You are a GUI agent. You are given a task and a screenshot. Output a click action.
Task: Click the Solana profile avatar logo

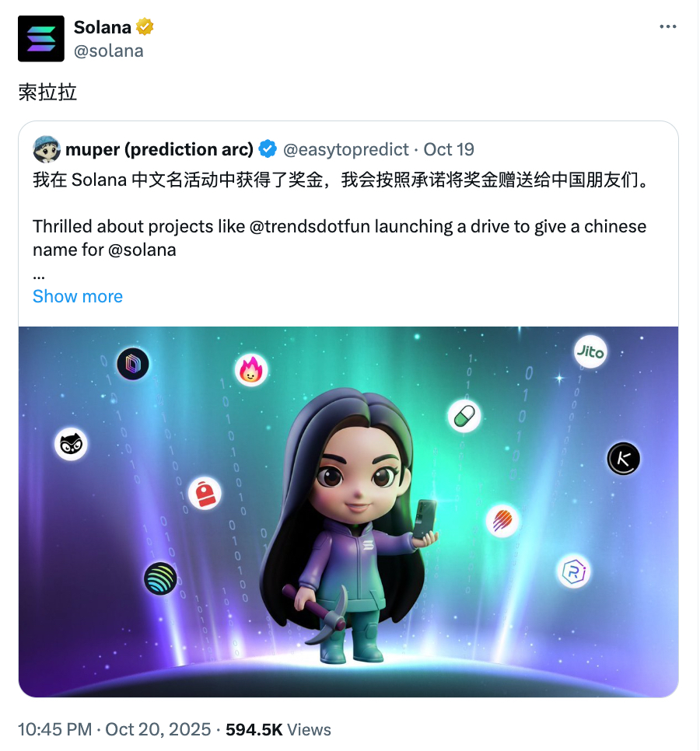[41, 39]
